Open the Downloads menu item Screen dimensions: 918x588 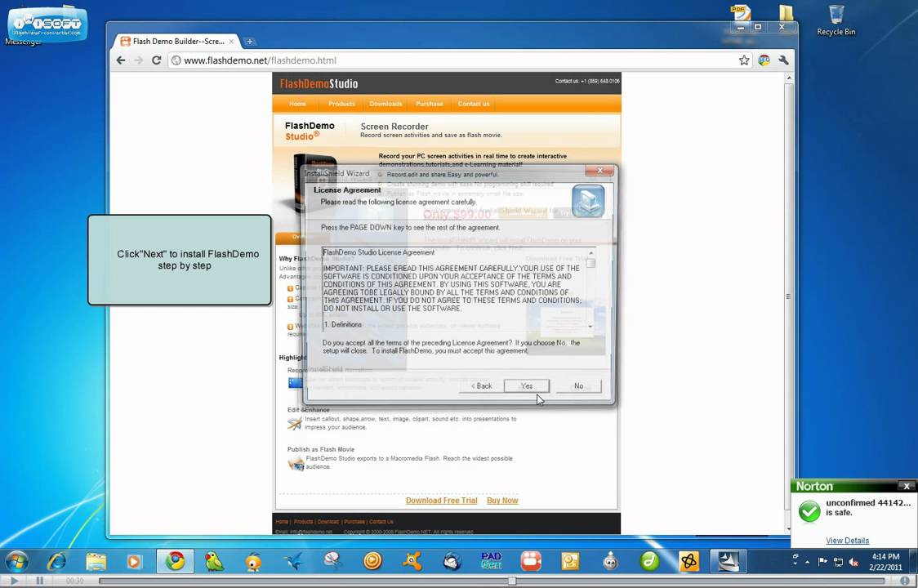click(385, 104)
